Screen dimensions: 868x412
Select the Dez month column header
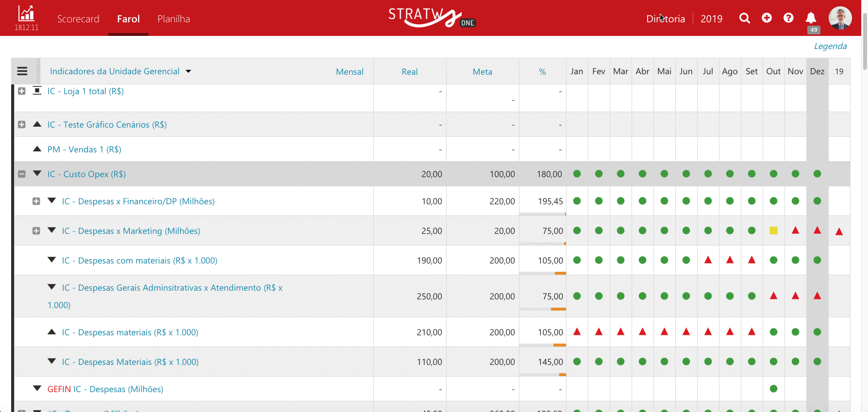point(817,71)
